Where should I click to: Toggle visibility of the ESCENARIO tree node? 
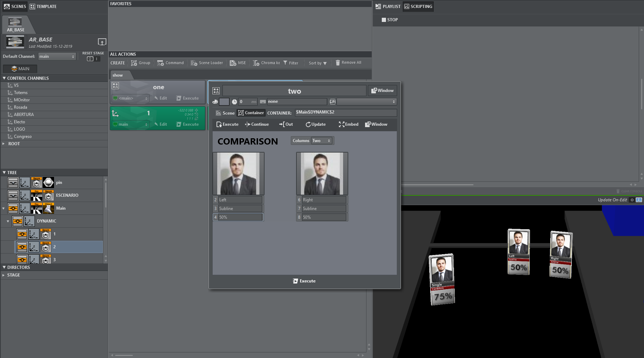pos(13,195)
